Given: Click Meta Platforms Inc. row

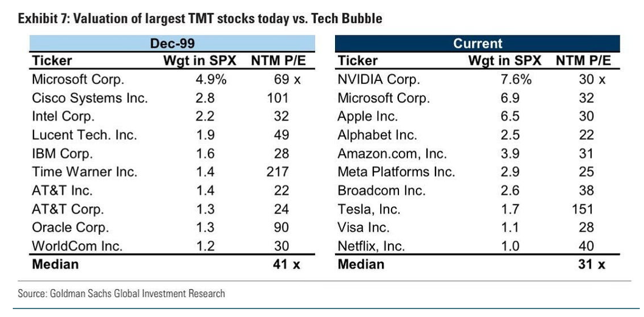Looking at the screenshot, I should coord(396,172).
